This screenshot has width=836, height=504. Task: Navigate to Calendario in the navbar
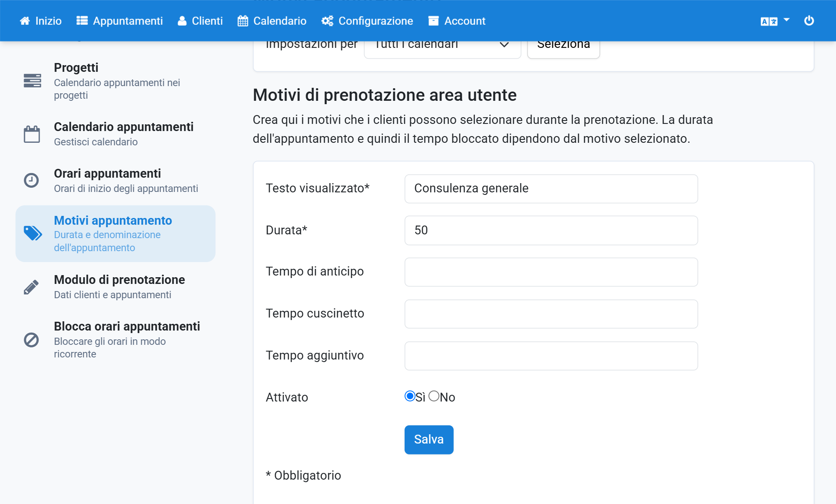coord(272,21)
